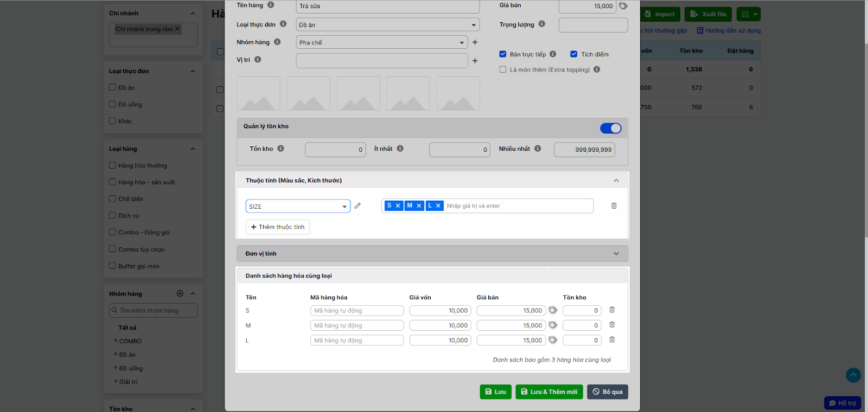Focus the Tìm kiếm nhóm hàng search box
Screen dimensions: 868x412
tap(154, 311)
